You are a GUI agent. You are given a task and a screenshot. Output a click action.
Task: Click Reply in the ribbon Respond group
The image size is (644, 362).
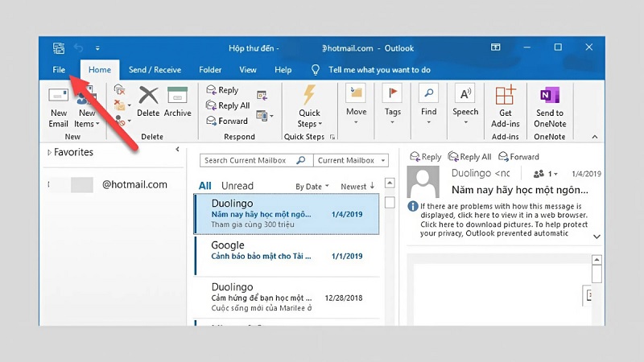click(x=222, y=90)
